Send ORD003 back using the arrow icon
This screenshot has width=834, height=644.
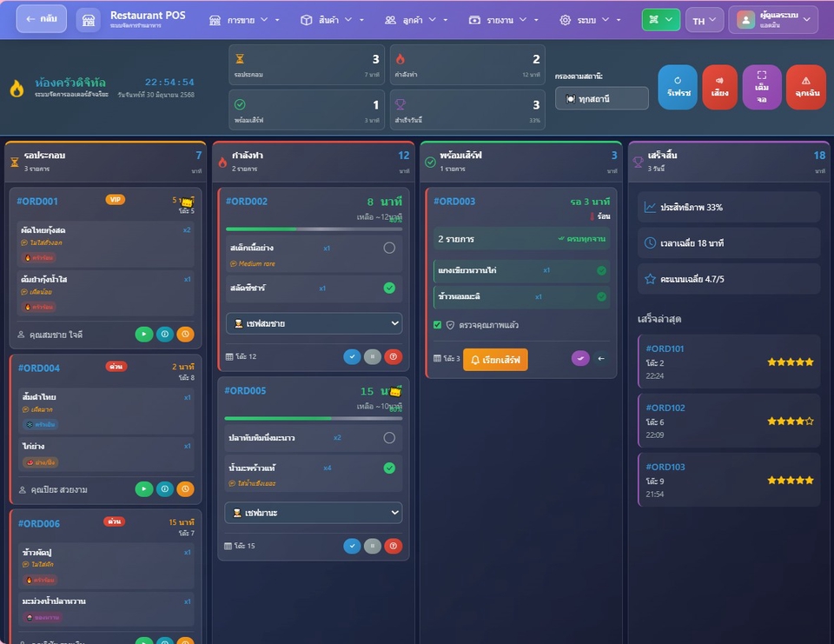pyautogui.click(x=601, y=358)
